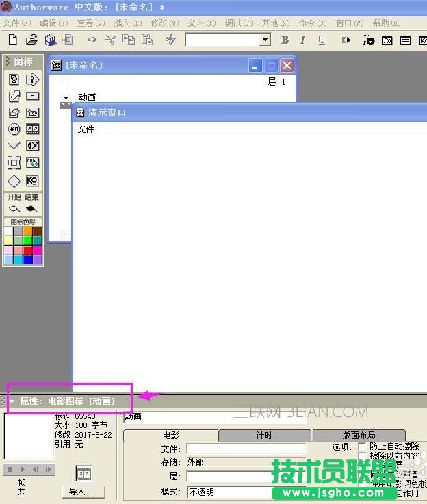Choose the orange icon color swatch

pyautogui.click(x=27, y=231)
